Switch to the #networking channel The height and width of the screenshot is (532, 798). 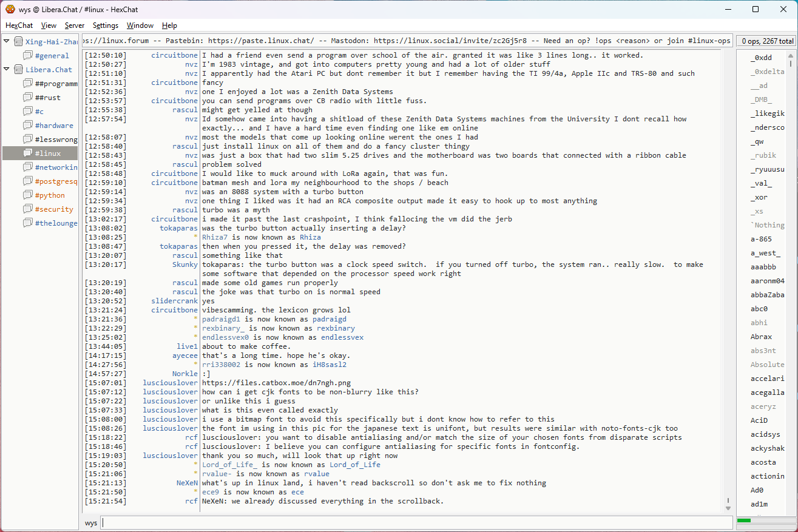[56, 167]
